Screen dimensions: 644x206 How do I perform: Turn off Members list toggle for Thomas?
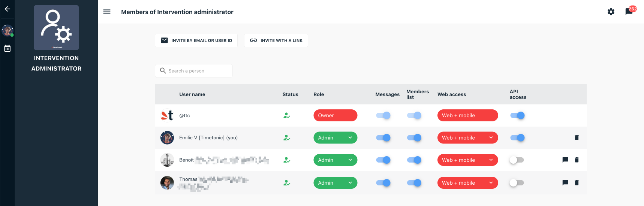point(414,183)
